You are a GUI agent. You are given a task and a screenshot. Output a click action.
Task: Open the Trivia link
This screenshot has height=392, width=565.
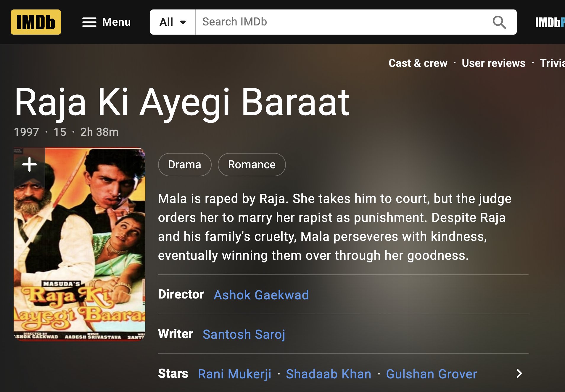tap(552, 63)
